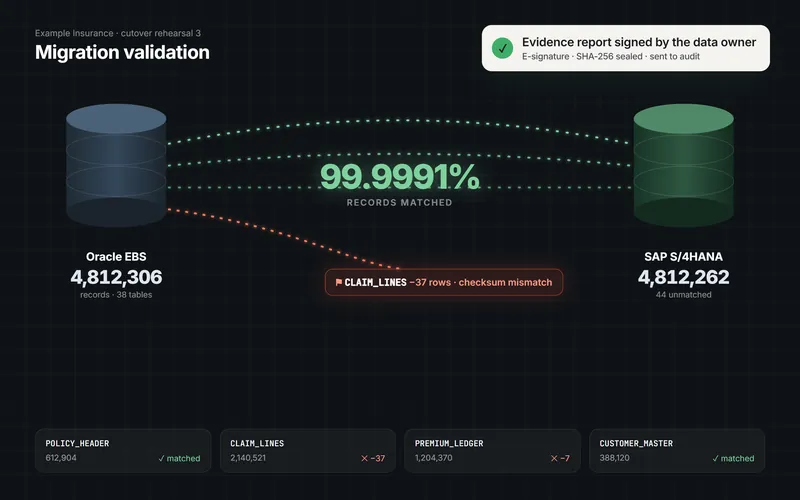This screenshot has height=500, width=800.
Task: Click the RECORDS MATCHED label
Action: click(x=399, y=203)
